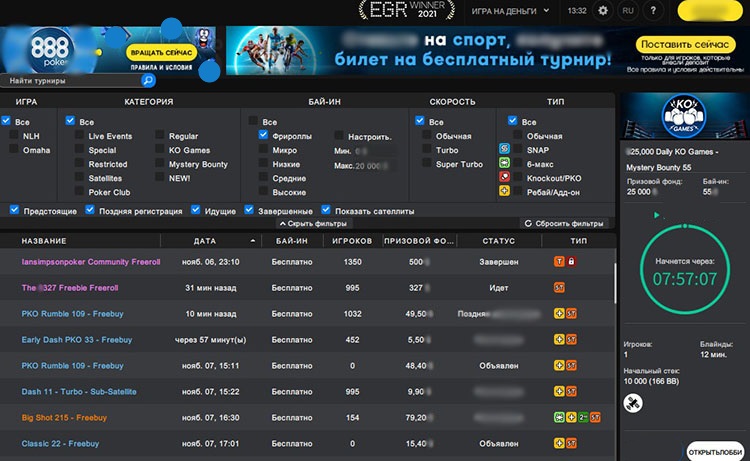Viewport: 750px width, 461px height.
Task: Click the tournament list vertical scrollbar
Action: pyautogui.click(x=615, y=282)
